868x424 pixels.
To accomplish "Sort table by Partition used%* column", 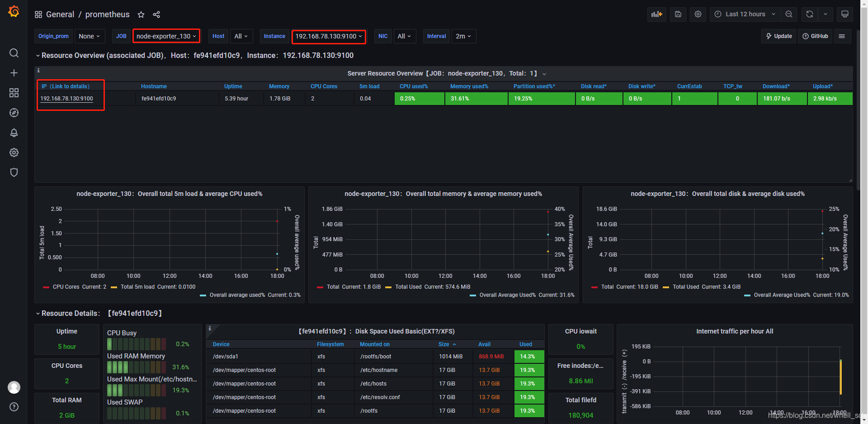I will tap(534, 86).
